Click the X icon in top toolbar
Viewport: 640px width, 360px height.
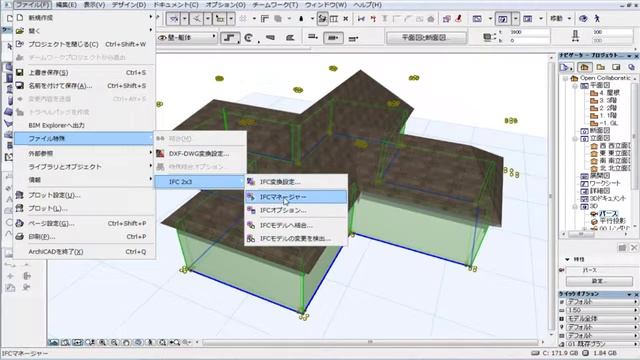(346, 18)
